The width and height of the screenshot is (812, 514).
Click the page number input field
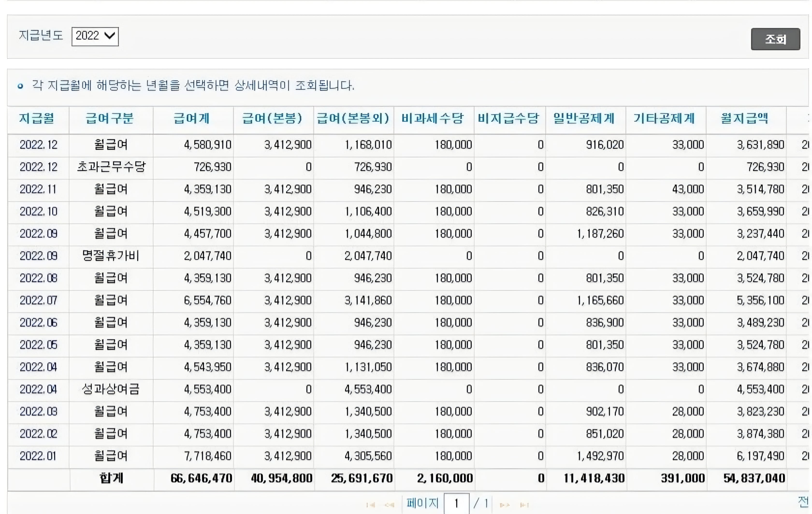[457, 504]
